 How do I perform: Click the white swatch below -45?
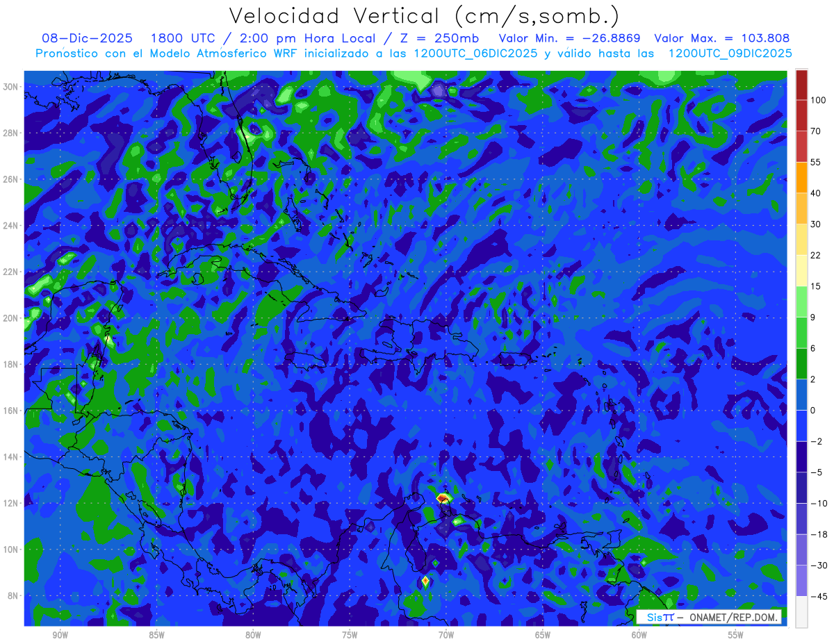click(801, 611)
